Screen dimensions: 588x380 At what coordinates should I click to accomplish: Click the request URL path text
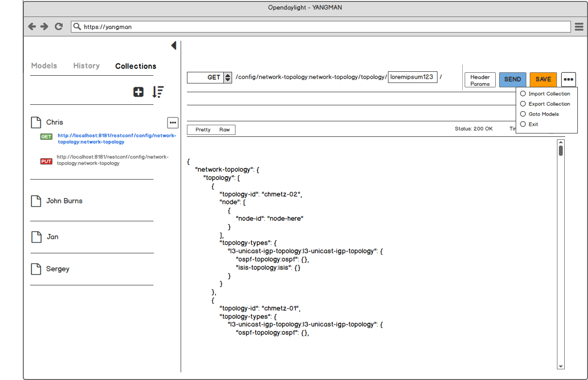(311, 77)
